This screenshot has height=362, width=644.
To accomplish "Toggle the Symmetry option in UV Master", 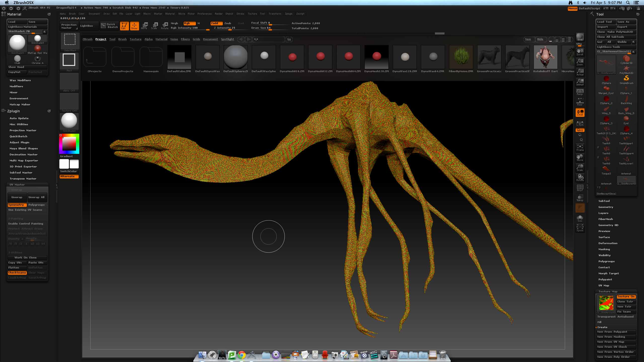I will (17, 205).
